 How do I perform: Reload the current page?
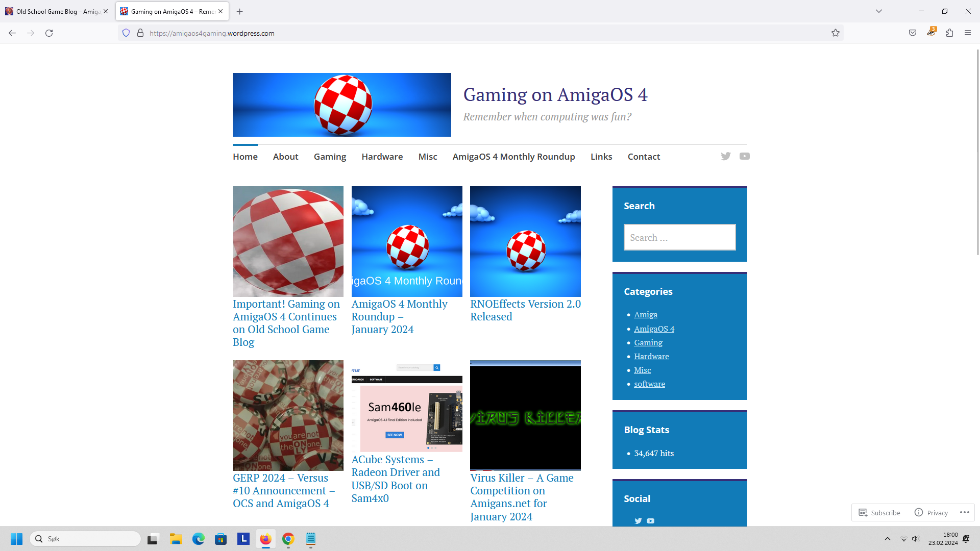pos(49,33)
